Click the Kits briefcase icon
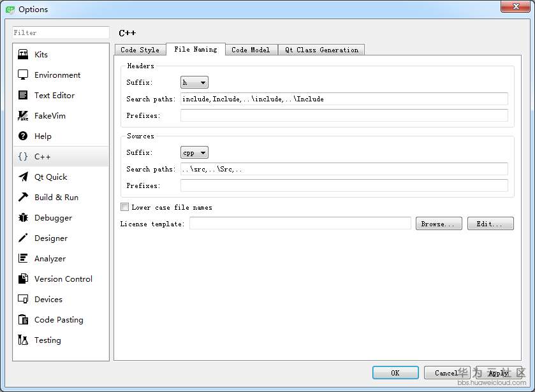 (x=23, y=55)
